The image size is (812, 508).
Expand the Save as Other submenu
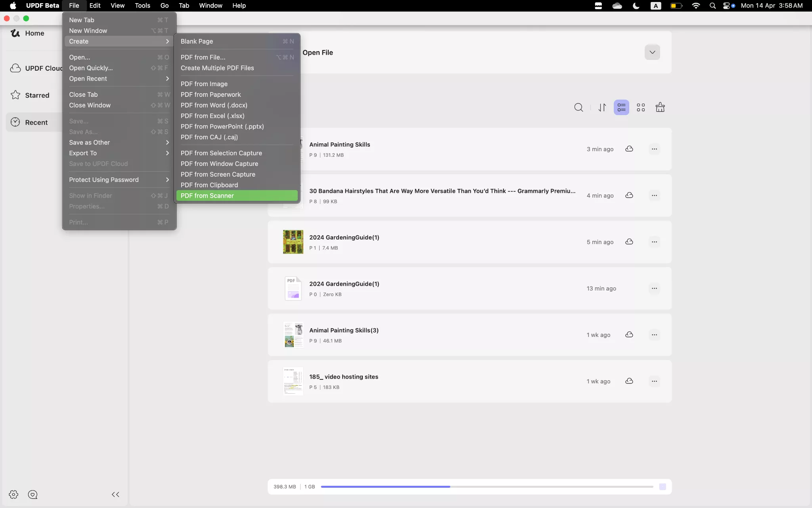(x=119, y=142)
